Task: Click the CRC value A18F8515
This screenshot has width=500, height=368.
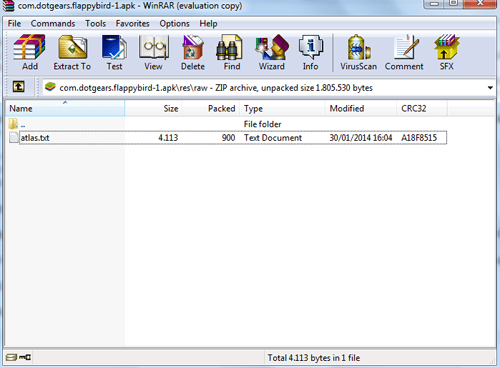Action: (x=419, y=138)
